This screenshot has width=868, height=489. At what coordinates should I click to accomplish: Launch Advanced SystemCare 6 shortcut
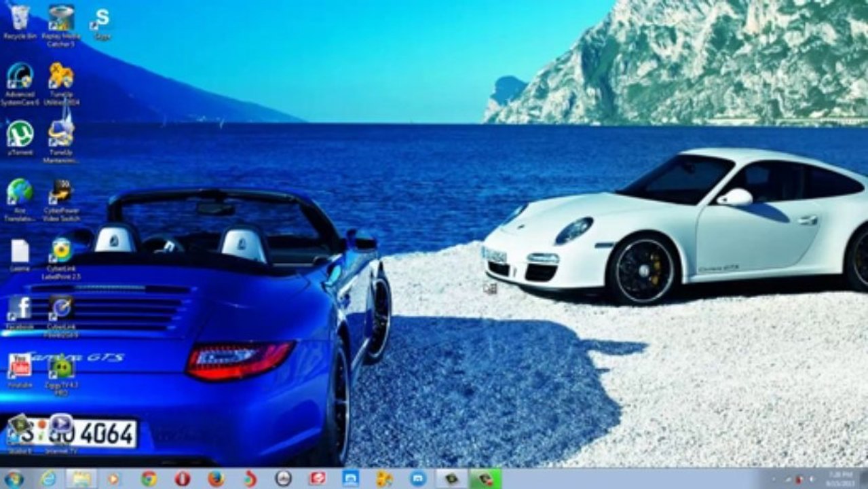point(20,84)
